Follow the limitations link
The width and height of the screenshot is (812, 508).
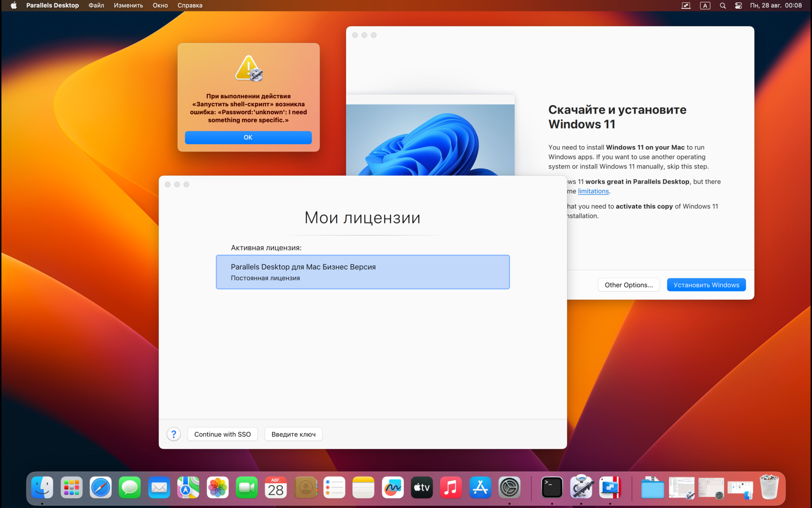593,191
